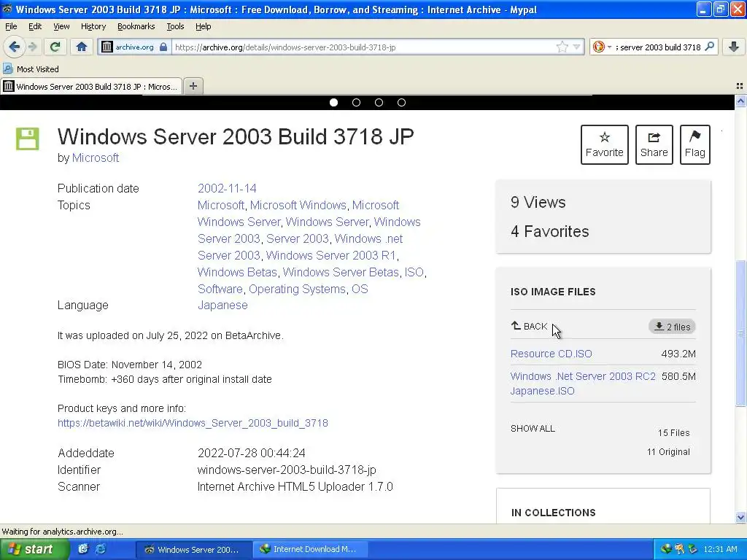747x560 pixels.
Task: Click the search magnifier icon
Action: point(709,47)
